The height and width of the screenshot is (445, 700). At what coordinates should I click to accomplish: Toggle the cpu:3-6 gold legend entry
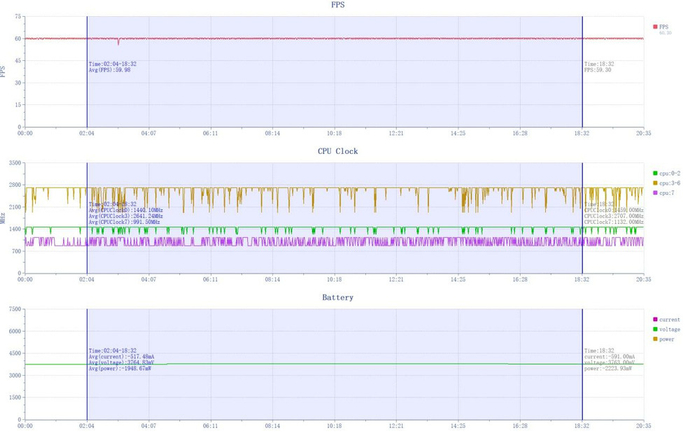(667, 183)
